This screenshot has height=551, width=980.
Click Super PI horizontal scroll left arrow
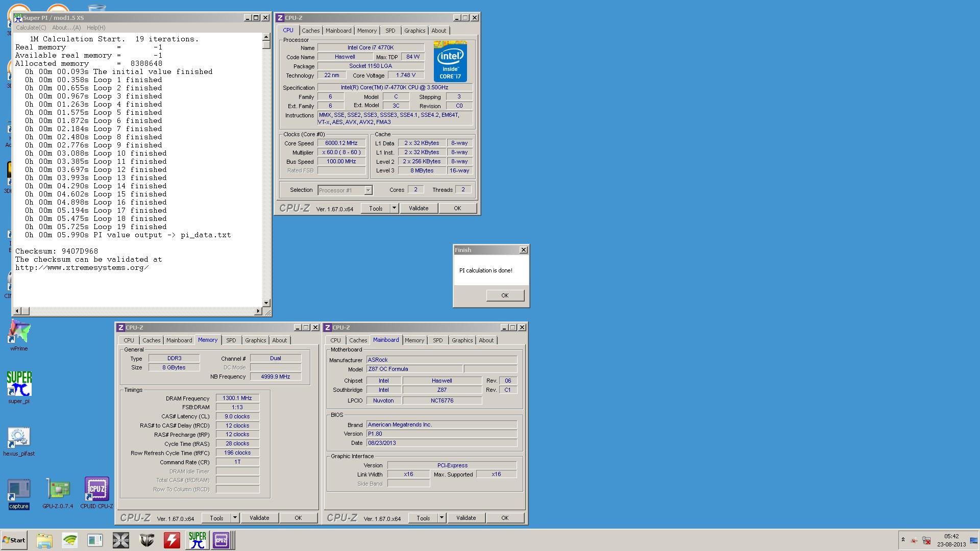coord(17,311)
